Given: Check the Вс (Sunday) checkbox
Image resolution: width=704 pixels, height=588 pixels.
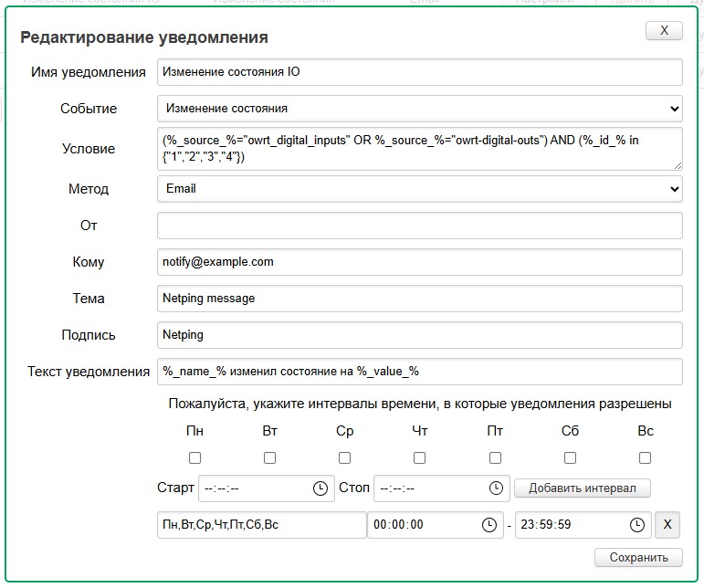Looking at the screenshot, I should tap(645, 457).
